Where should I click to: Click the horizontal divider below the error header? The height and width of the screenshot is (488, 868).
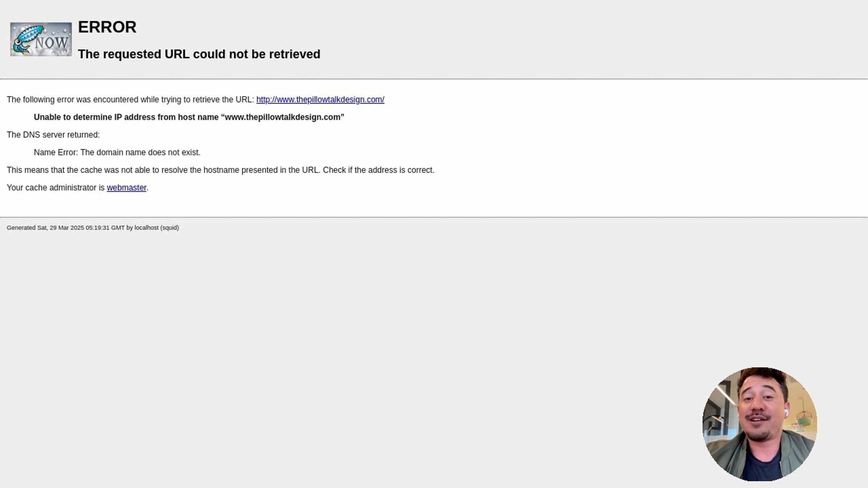[434, 79]
